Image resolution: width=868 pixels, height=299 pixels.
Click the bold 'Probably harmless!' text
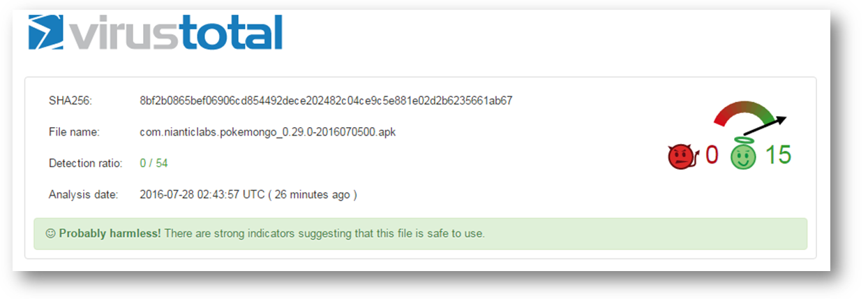110,233
